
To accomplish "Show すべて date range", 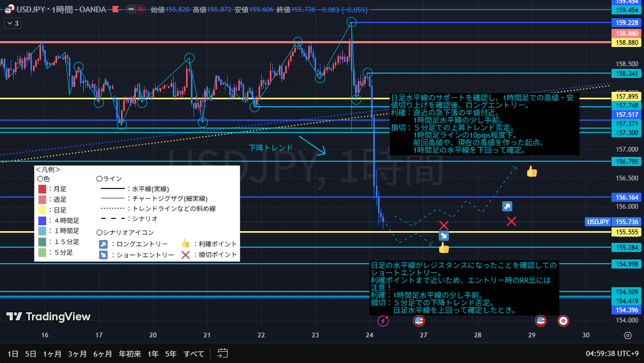I will (x=194, y=353).
